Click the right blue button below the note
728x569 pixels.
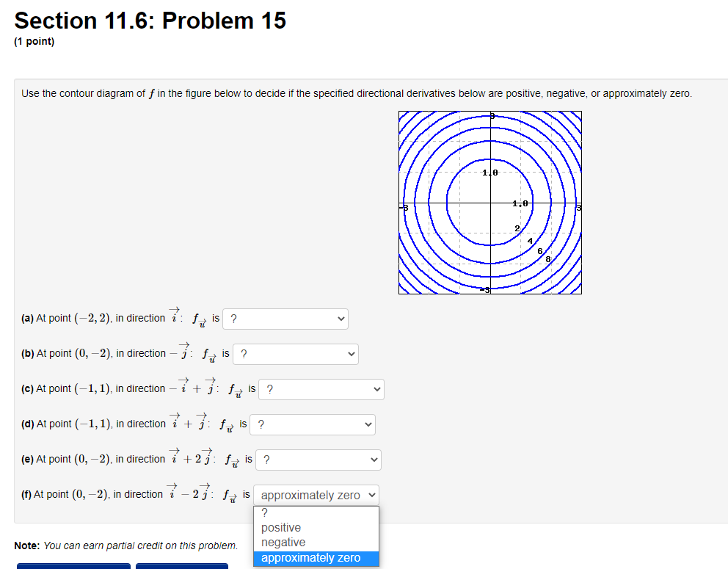click(181, 566)
